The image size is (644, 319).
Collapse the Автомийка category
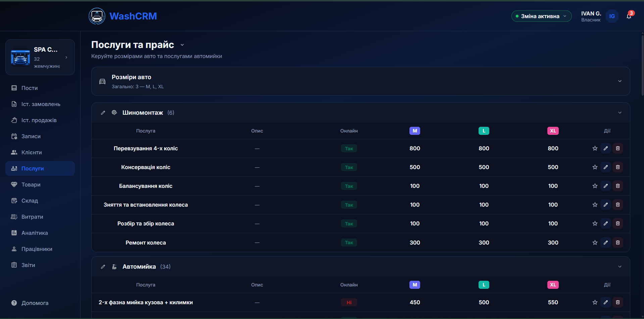pos(620,267)
